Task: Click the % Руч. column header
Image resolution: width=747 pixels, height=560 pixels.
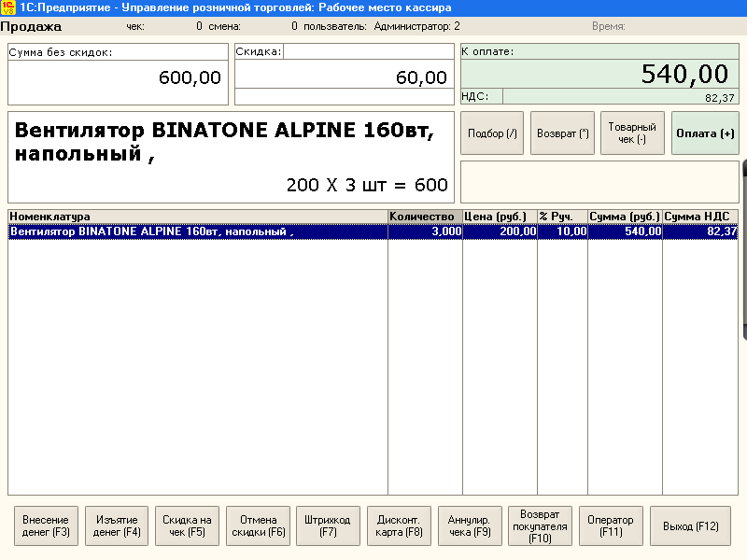Action: (563, 217)
